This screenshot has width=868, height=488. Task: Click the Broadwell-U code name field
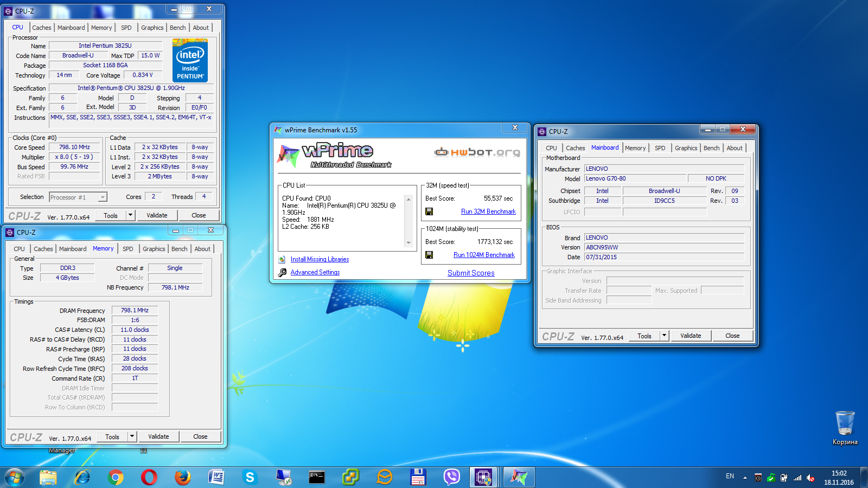coord(78,55)
